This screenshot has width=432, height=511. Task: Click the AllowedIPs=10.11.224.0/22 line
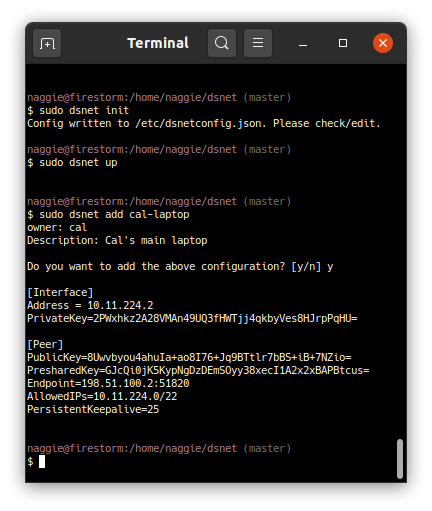click(102, 396)
